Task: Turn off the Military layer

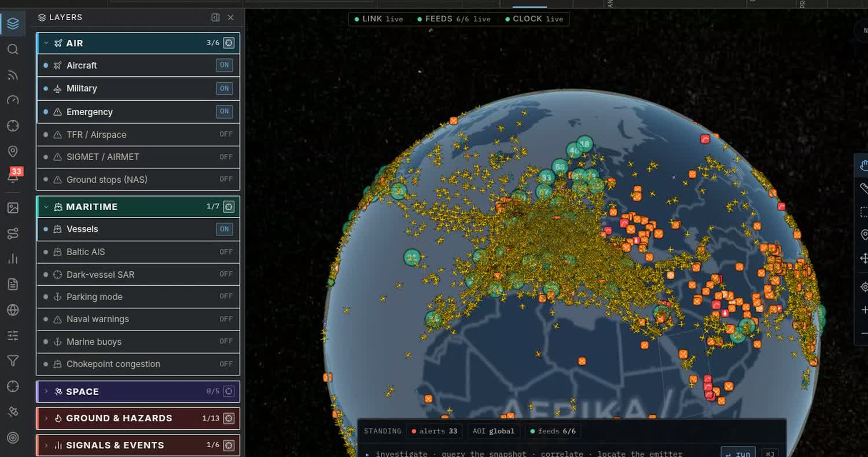Action: click(225, 89)
